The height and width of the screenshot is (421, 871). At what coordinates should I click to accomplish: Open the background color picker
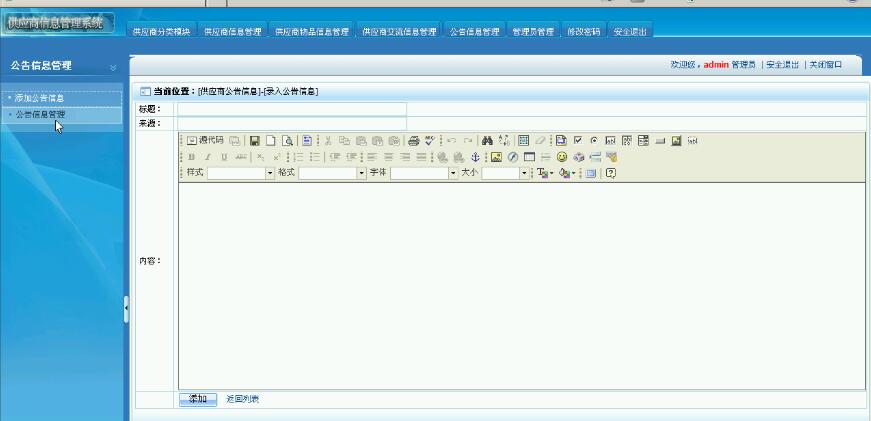pos(567,173)
